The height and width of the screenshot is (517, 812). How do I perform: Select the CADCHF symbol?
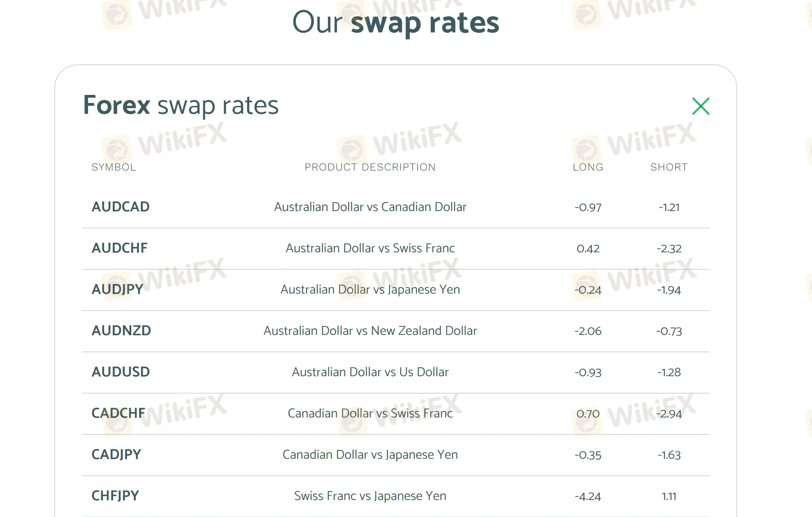click(x=118, y=413)
